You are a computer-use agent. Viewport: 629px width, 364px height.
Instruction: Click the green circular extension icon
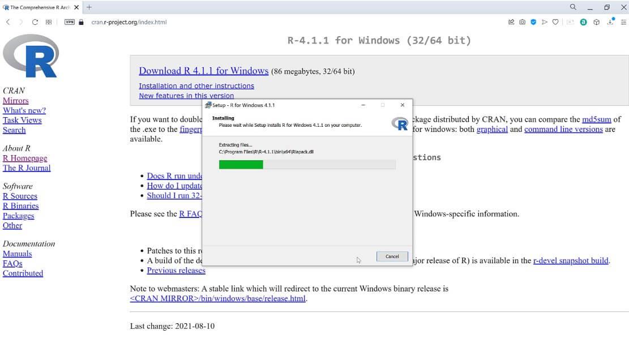(584, 22)
